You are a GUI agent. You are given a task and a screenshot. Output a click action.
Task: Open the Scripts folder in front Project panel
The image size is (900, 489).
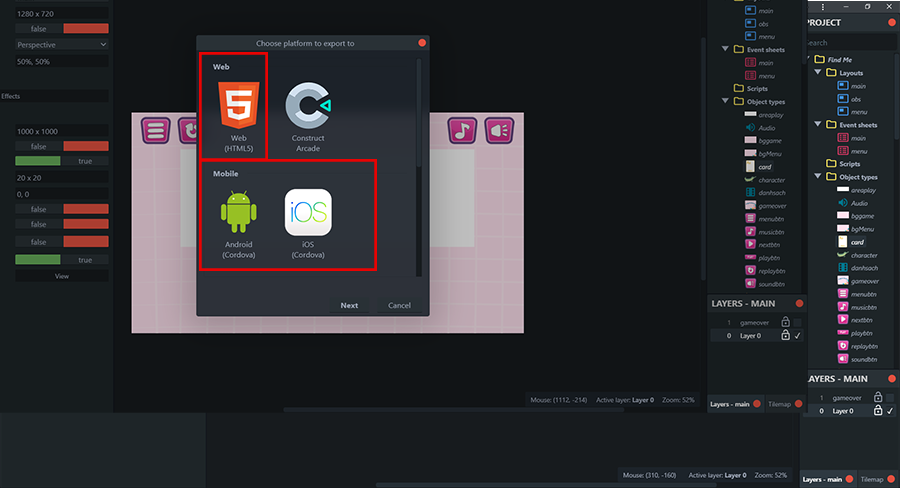point(844,164)
